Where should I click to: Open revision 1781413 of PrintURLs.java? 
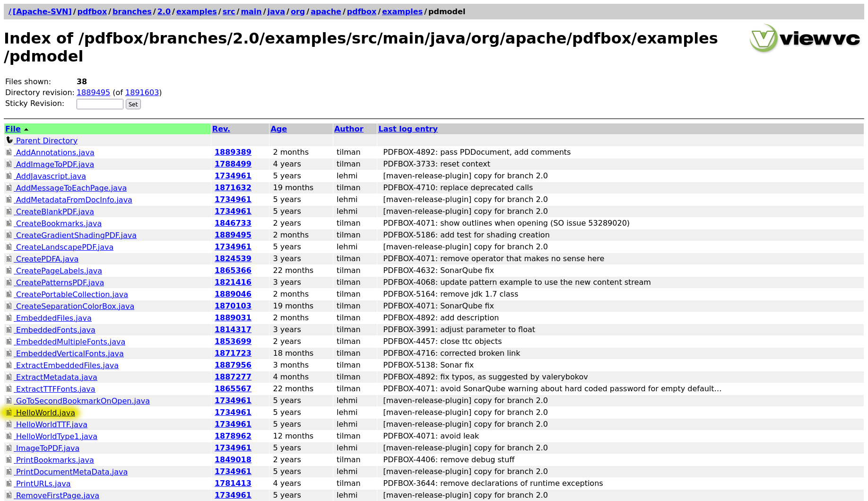233,483
